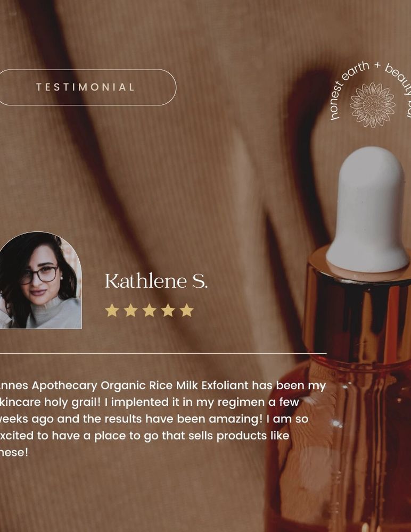The height and width of the screenshot is (532, 411).
Task: Click the sunflower logo icon
Action: point(373,105)
